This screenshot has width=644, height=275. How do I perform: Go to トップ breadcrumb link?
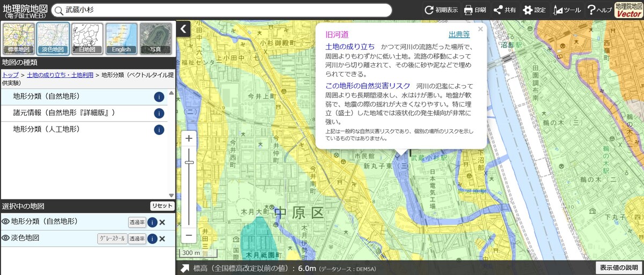pos(10,75)
